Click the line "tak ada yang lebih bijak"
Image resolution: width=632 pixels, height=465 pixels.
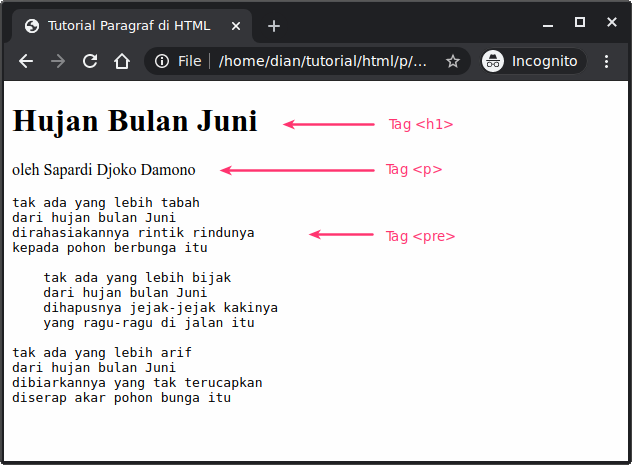click(137, 278)
